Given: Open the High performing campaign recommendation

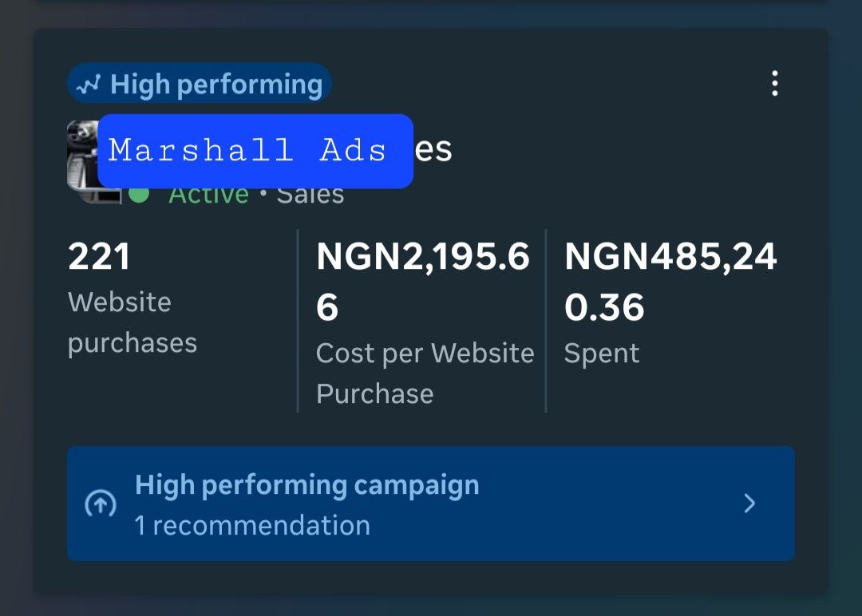Looking at the screenshot, I should pos(431,503).
